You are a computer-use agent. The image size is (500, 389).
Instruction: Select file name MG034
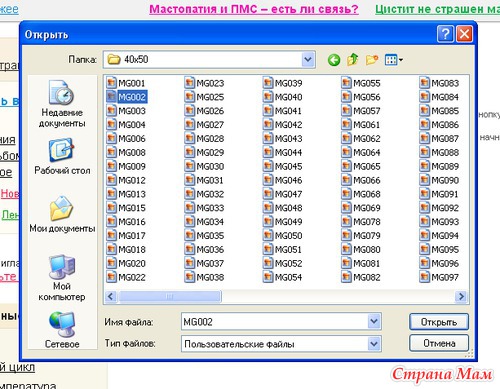click(x=210, y=222)
